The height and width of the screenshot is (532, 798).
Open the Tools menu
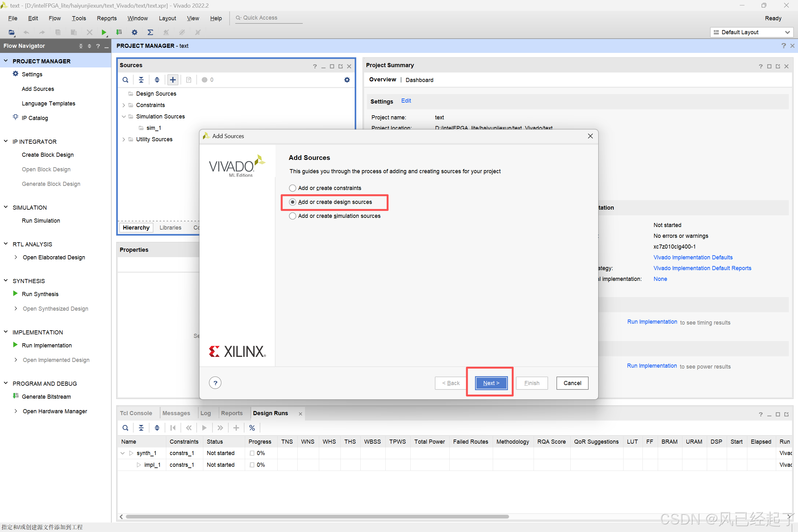(x=79, y=18)
